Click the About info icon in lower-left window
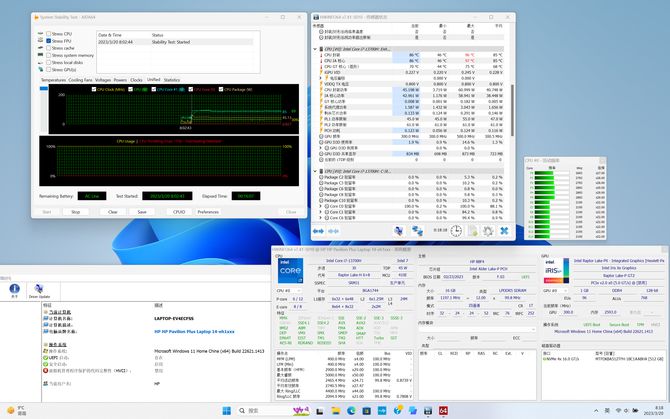Viewport: 670px width, 419px height. click(15, 290)
